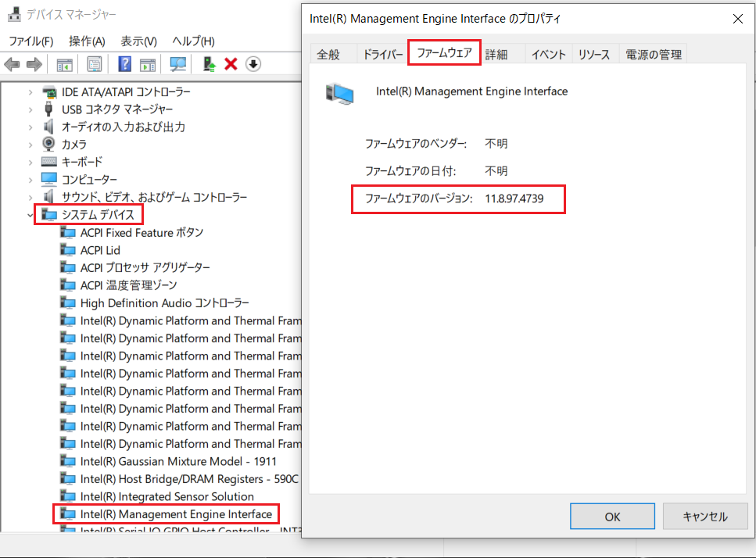This screenshot has width=756, height=558.
Task: Open the リソース tab
Action: (594, 55)
